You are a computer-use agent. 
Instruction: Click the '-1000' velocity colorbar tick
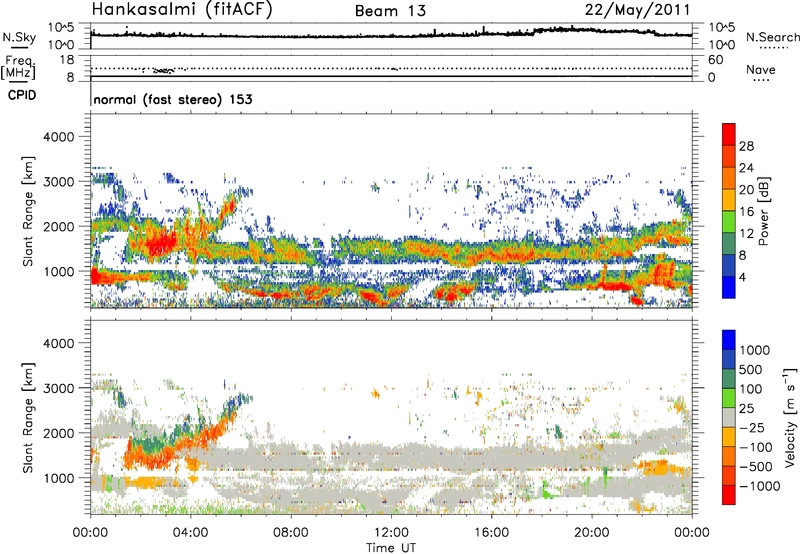coord(759,486)
